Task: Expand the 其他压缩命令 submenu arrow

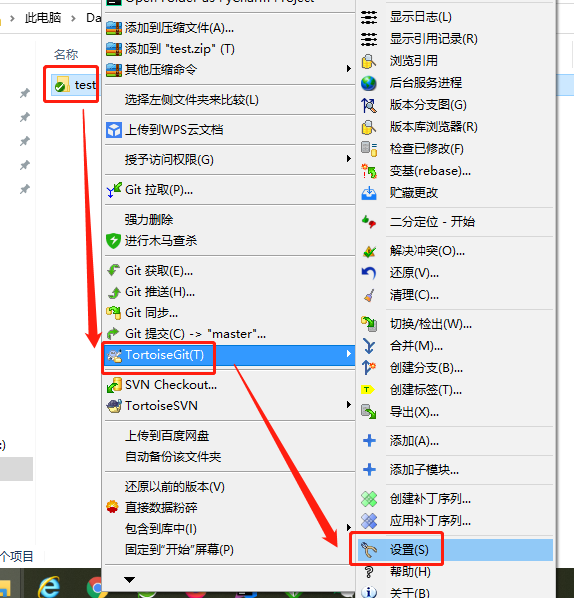Action: tap(348, 69)
